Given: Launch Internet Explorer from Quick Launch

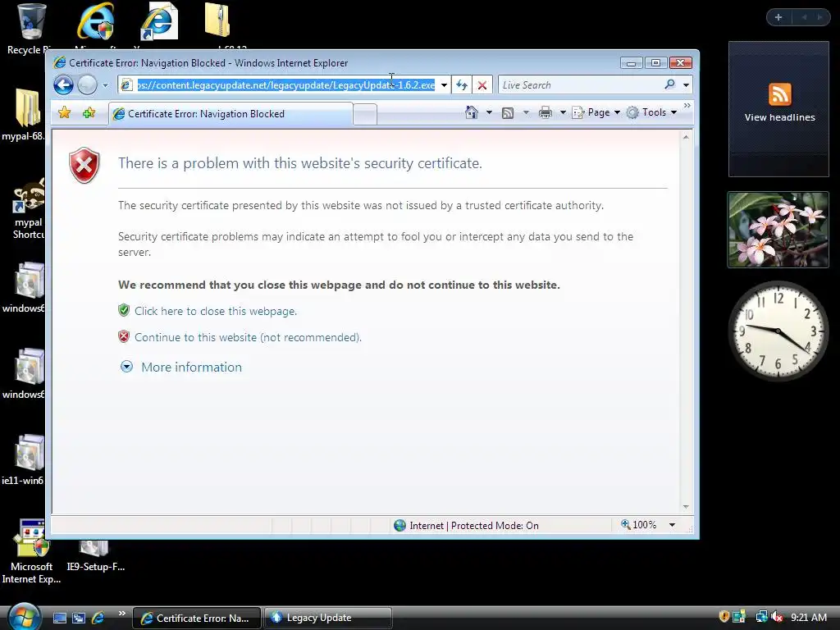Looking at the screenshot, I should click(98, 619).
